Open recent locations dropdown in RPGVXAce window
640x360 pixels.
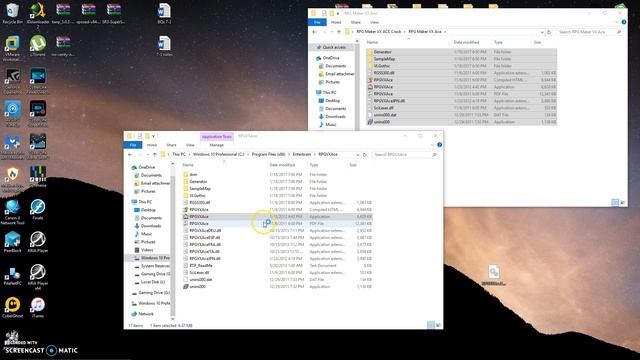pyautogui.click(x=147, y=155)
